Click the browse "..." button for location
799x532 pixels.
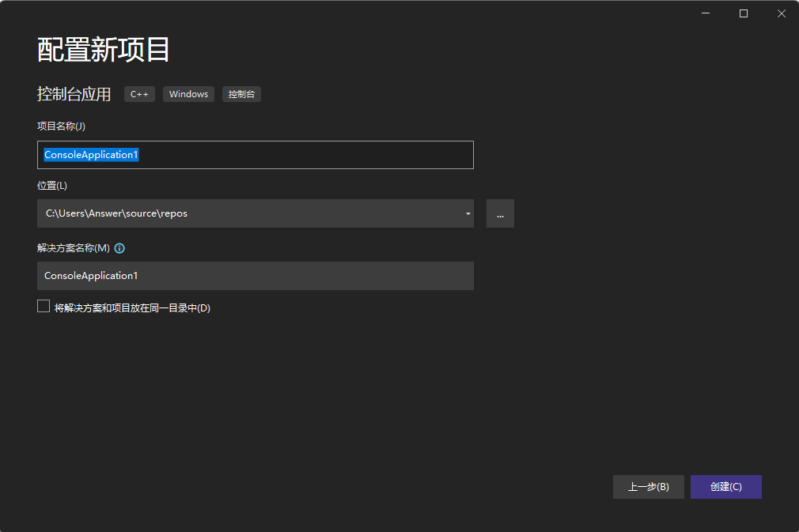(500, 213)
